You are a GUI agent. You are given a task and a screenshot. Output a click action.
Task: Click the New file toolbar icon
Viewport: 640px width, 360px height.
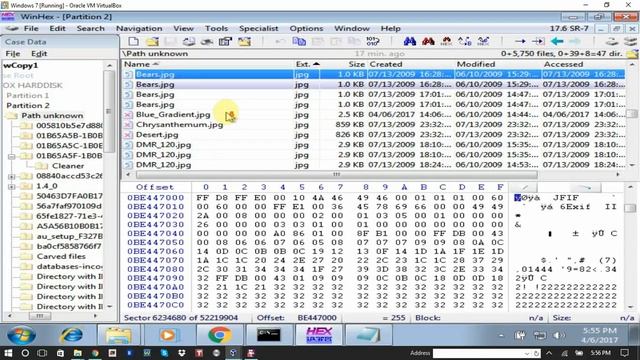pos(133,41)
